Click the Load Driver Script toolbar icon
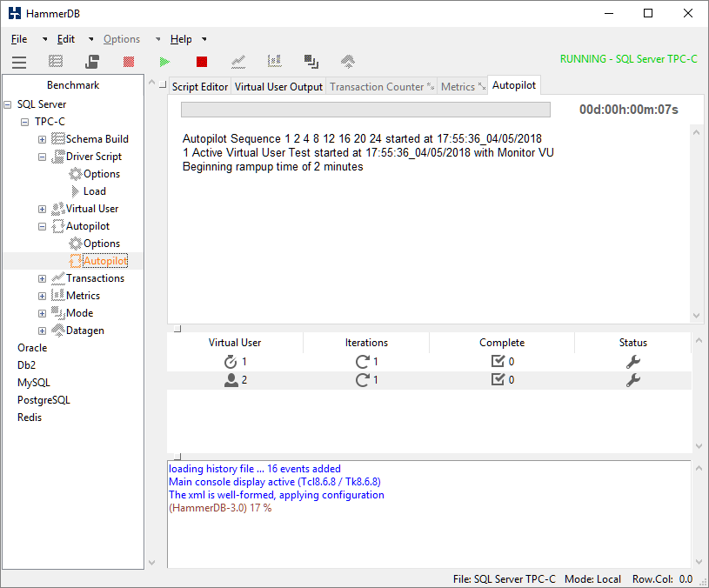 [92, 62]
